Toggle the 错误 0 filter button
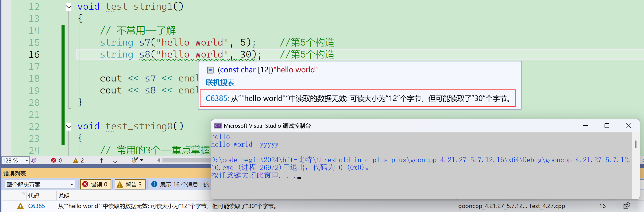 click(x=95, y=185)
